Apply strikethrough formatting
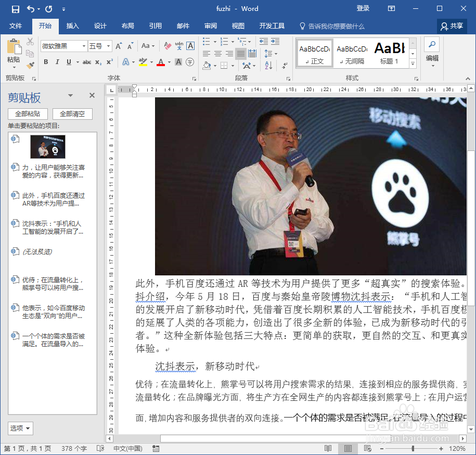The height and width of the screenshot is (455, 476). (x=86, y=62)
